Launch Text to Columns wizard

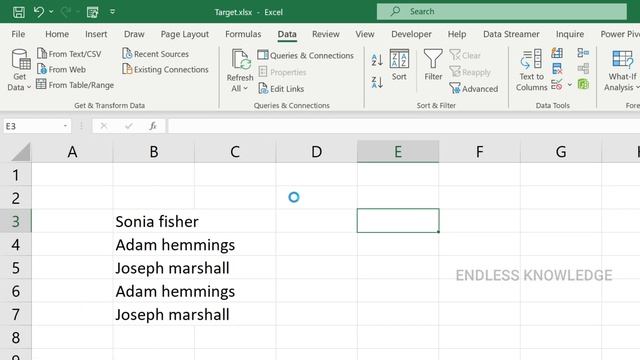[531, 70]
